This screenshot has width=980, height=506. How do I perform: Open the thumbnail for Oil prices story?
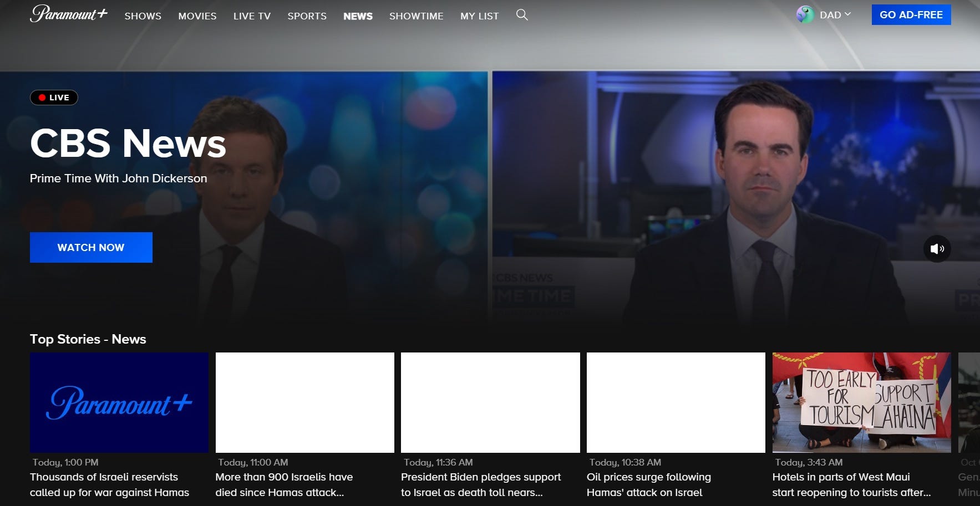(x=676, y=402)
